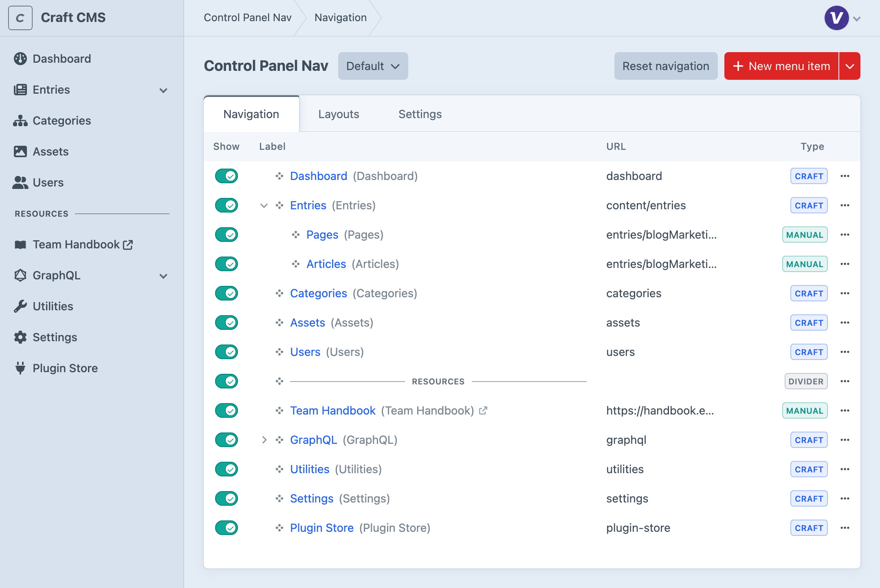Toggle visibility of the Articles menu item

pos(227,264)
